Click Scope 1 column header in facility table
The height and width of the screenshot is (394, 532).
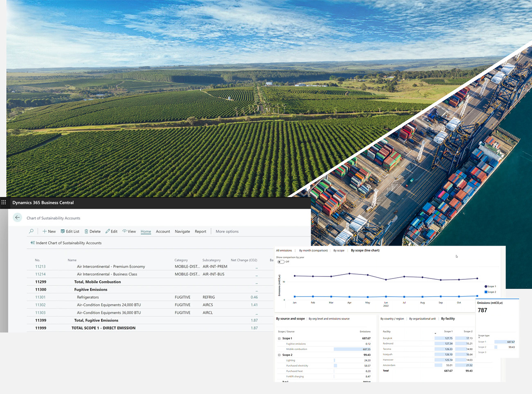(x=448, y=331)
